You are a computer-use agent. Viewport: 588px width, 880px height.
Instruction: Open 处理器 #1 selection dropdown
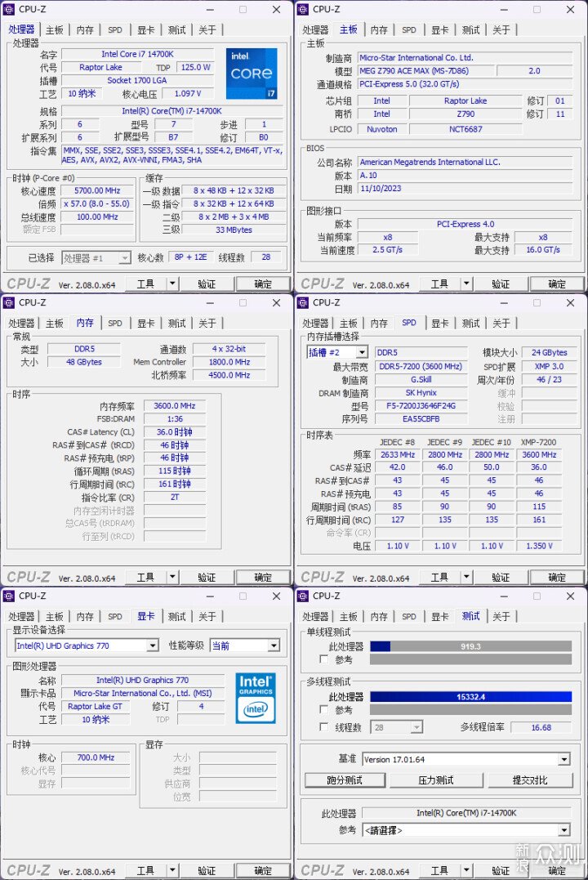pyautogui.click(x=125, y=258)
